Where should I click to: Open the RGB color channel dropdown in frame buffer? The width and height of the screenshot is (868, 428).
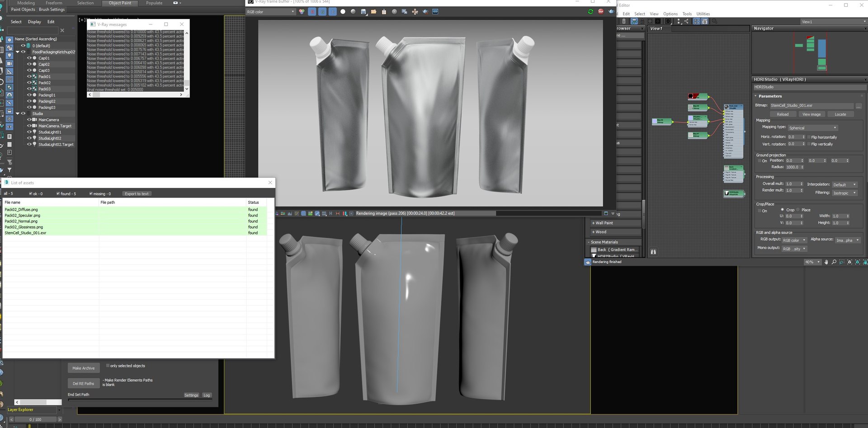(x=270, y=12)
